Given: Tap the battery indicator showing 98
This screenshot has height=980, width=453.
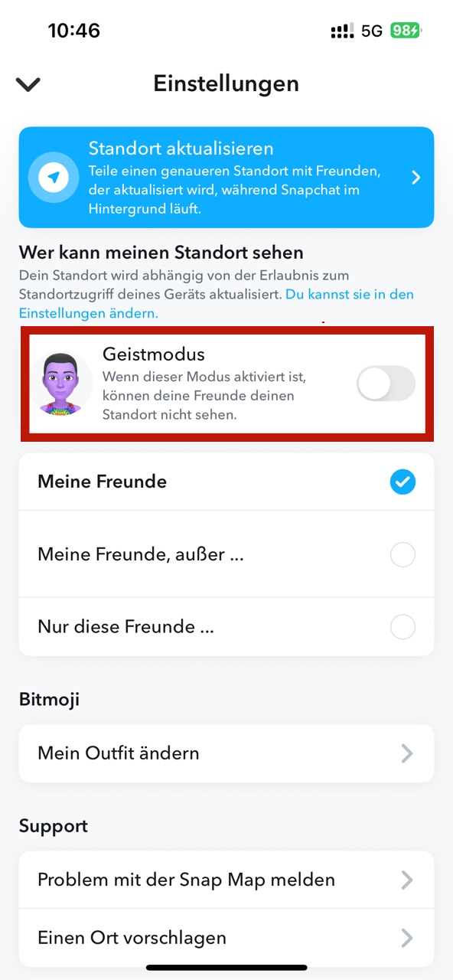Looking at the screenshot, I should (403, 30).
